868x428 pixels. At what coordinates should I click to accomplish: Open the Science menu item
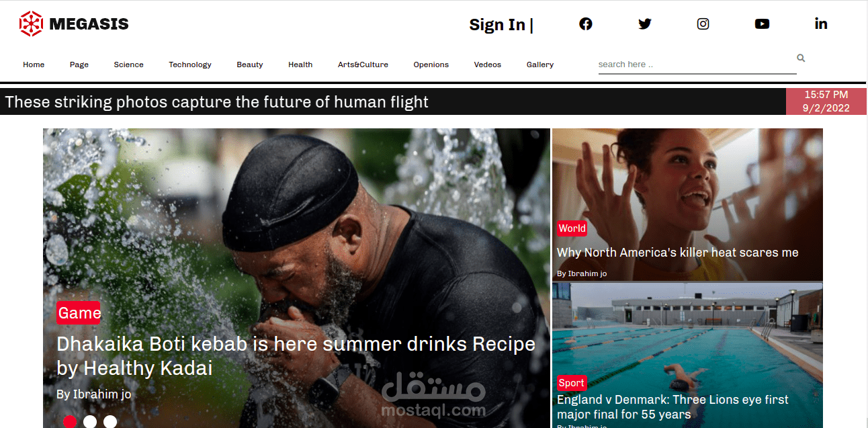[128, 65]
